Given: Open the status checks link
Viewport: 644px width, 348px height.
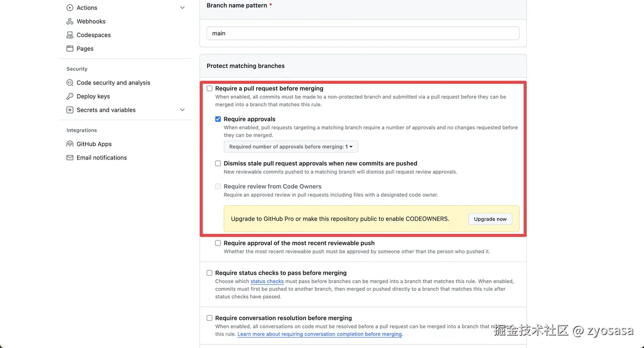Looking at the screenshot, I should (x=267, y=282).
